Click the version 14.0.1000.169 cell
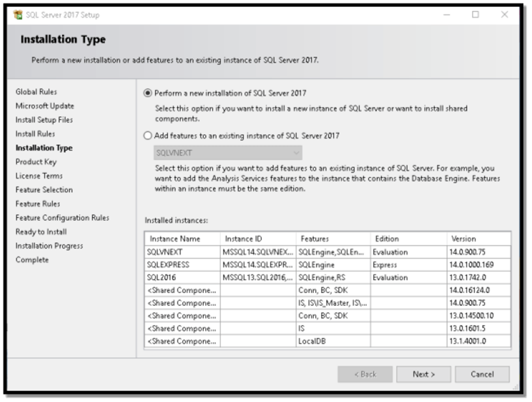 [479, 265]
